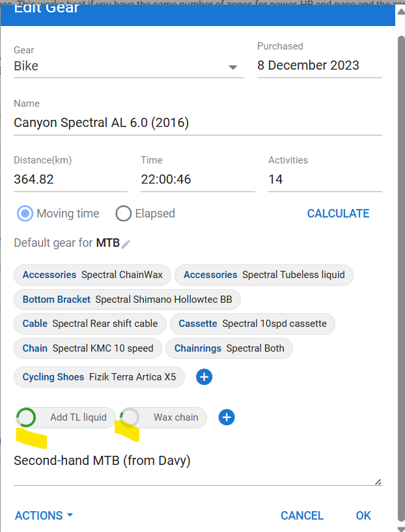Click the CANCEL button

(302, 516)
